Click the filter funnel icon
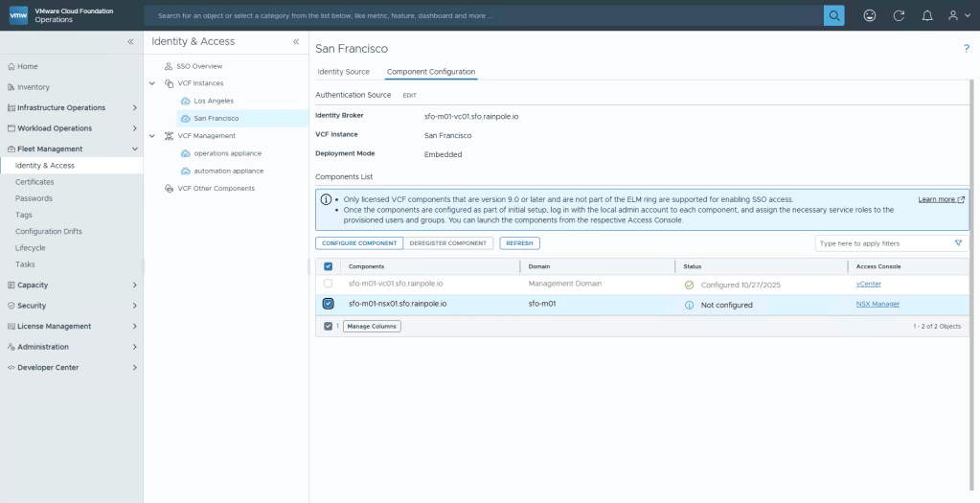The image size is (980, 503). (958, 243)
